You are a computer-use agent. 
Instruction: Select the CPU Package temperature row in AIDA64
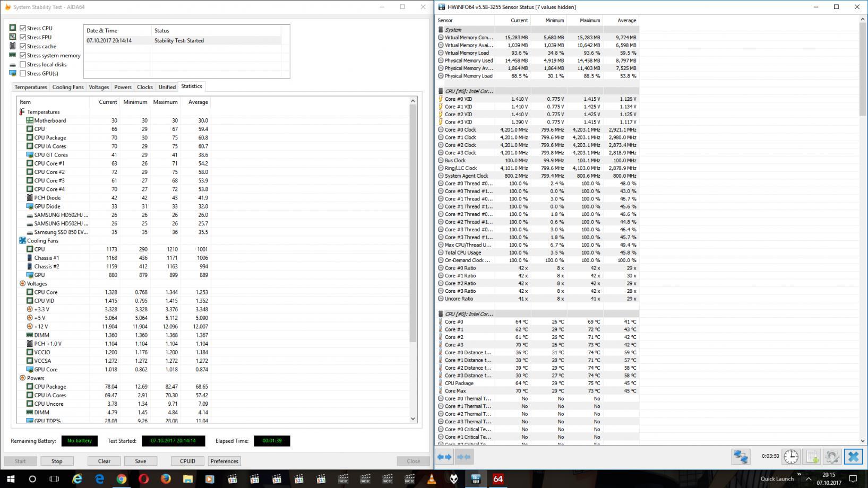[x=114, y=137]
